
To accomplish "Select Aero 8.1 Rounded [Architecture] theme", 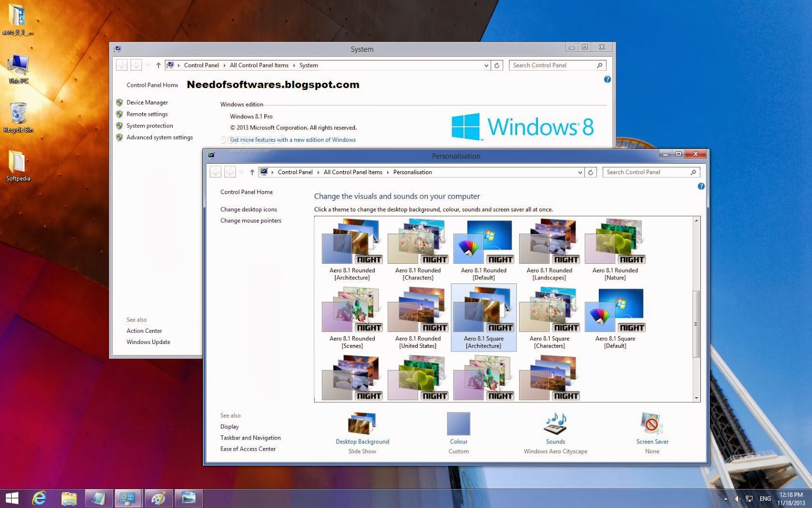I will [352, 250].
